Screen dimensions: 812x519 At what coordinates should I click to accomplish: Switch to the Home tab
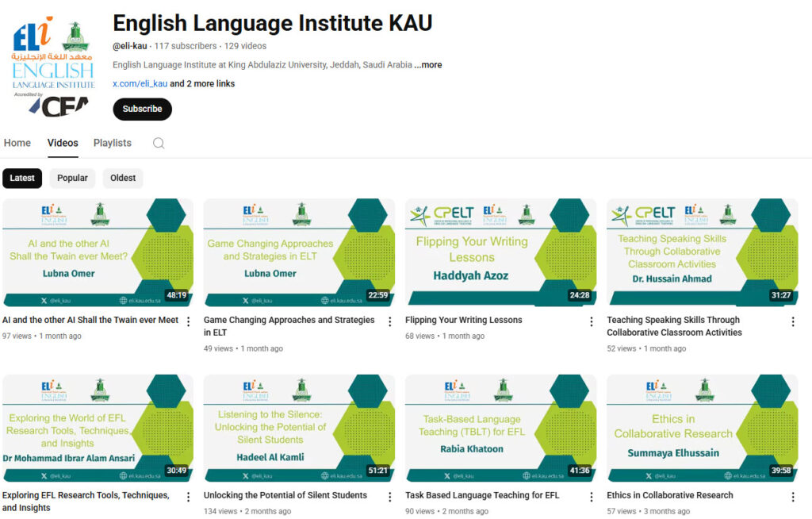[17, 143]
